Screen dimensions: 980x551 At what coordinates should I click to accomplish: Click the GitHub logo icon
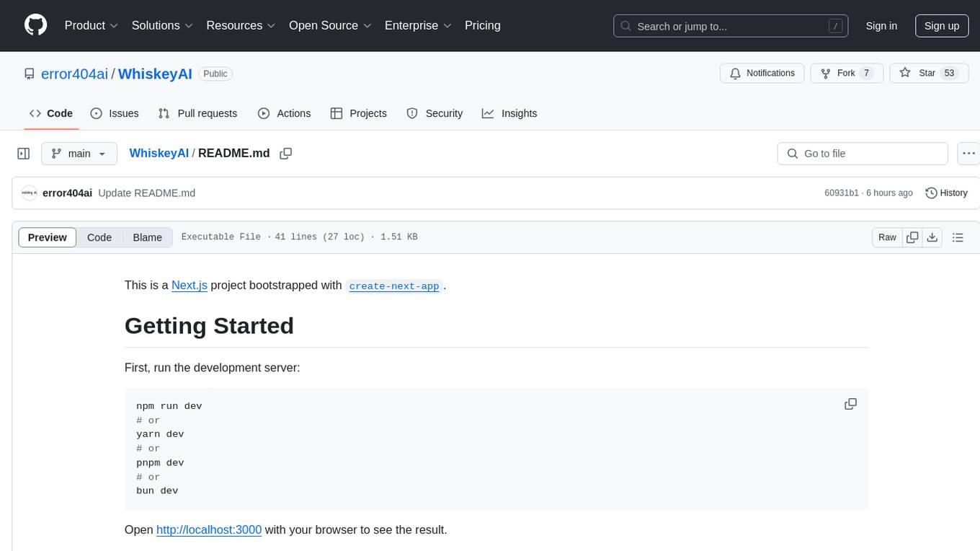tap(35, 25)
